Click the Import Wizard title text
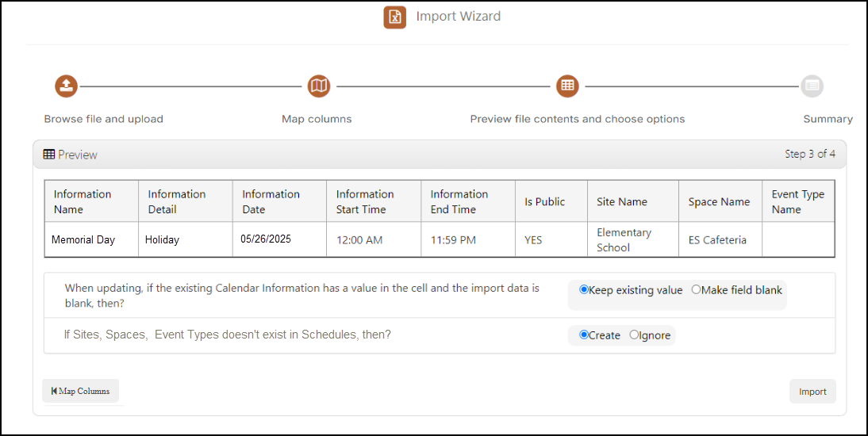 [x=459, y=16]
